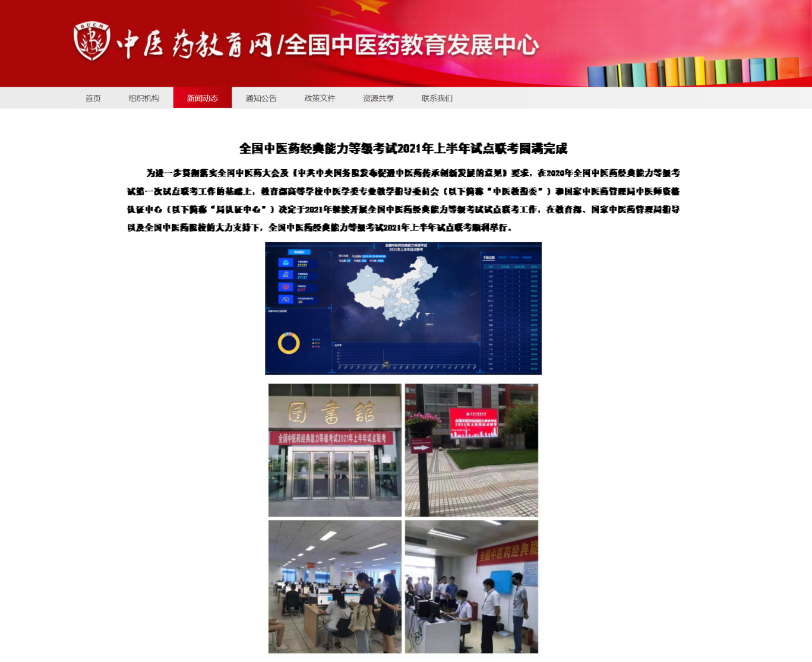This screenshot has width=812, height=662.
Task: Click the 下载试题 tab in the dashboard table
Action: [x=488, y=258]
